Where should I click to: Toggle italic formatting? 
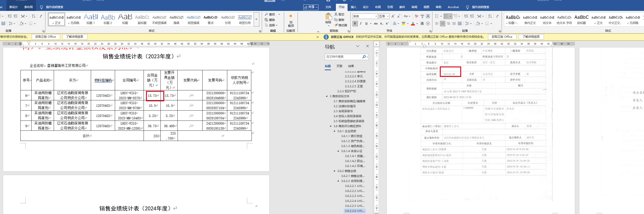click(360, 23)
